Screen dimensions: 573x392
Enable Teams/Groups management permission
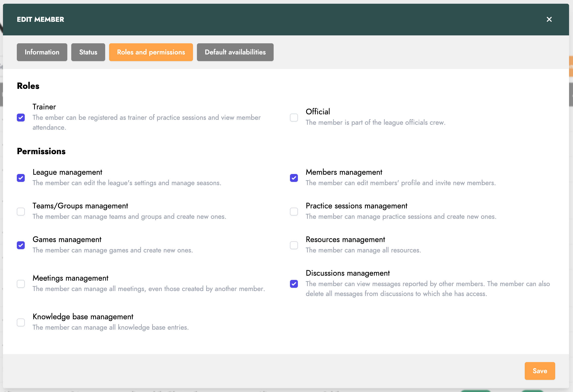click(x=21, y=212)
